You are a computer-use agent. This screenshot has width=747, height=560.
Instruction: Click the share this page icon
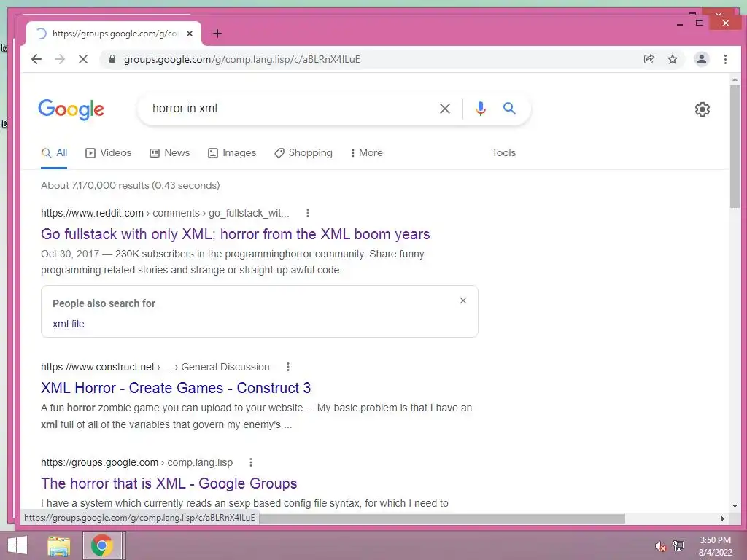click(649, 59)
